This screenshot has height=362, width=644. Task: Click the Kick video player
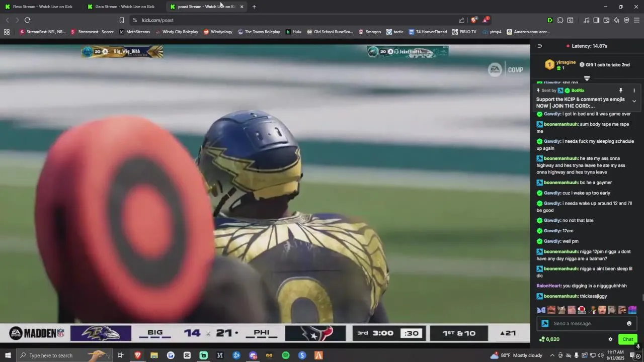coord(265,194)
